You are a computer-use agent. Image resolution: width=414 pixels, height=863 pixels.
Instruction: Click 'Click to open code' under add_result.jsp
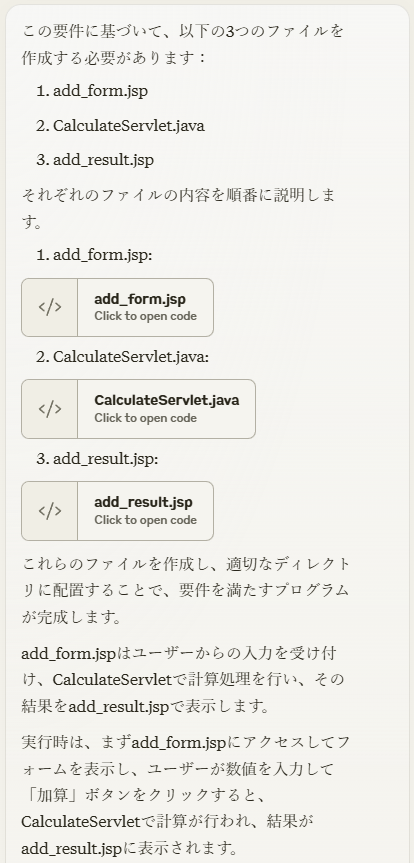[145, 520]
